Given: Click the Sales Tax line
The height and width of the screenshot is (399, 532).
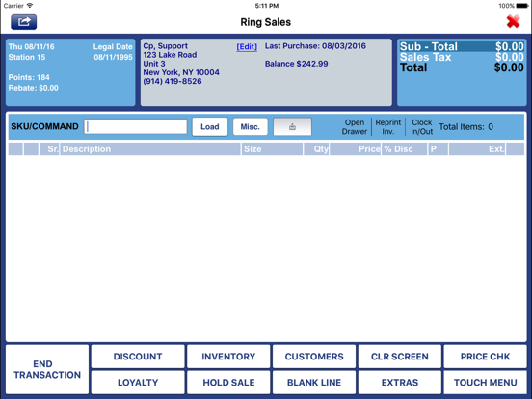Looking at the screenshot, I should [x=462, y=57].
